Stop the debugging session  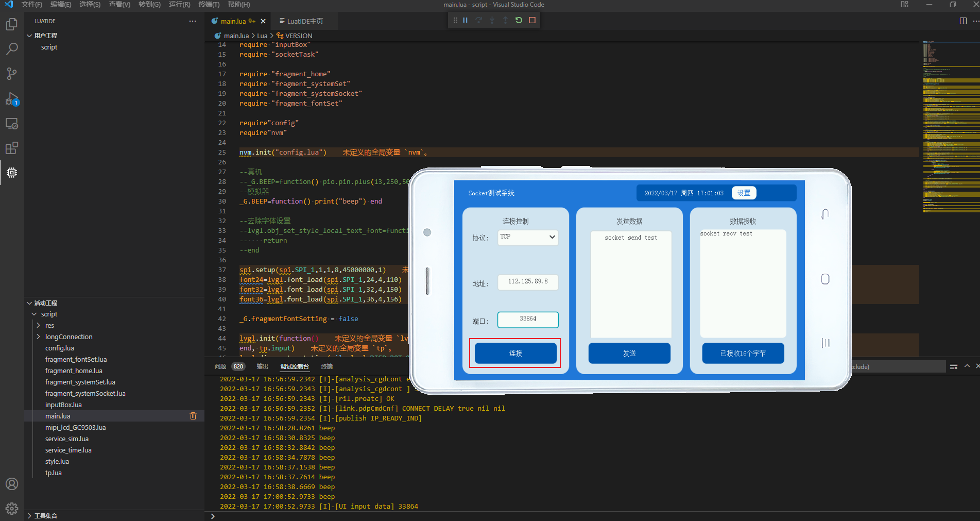click(532, 20)
